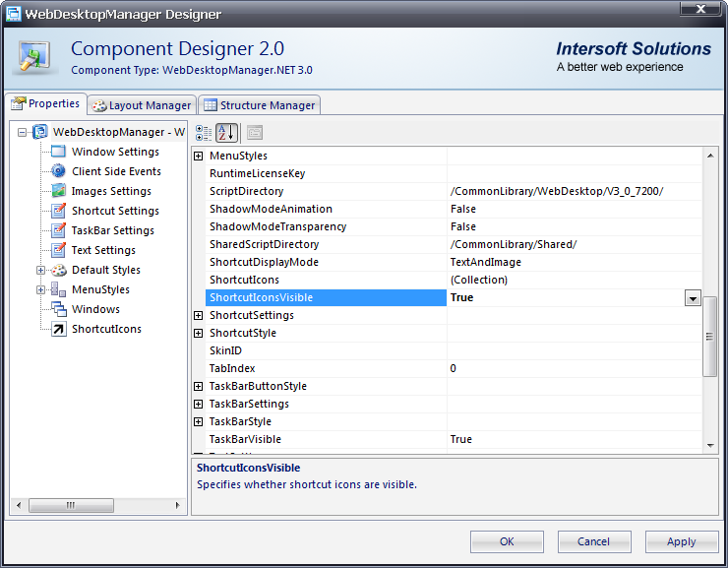Select the Alphabetical sort toolbar icon
Image resolution: width=728 pixels, height=568 pixels.
[x=226, y=133]
